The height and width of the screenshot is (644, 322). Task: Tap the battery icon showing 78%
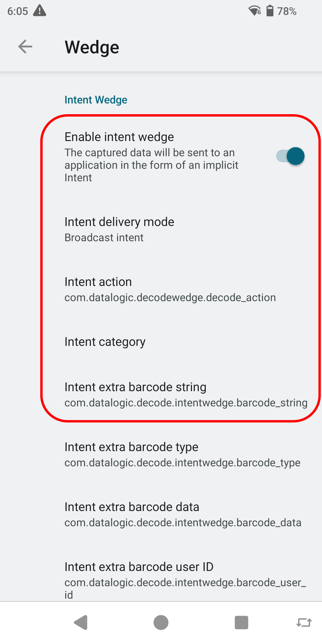270,11
